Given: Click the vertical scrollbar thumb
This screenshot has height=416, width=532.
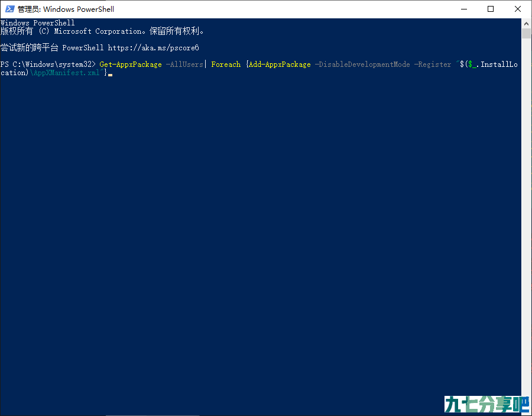Looking at the screenshot, I should [526, 34].
